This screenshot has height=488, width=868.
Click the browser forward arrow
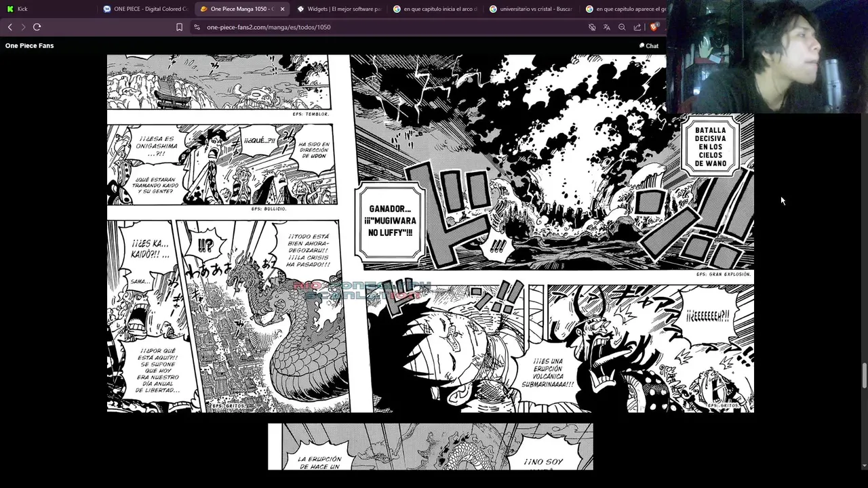(x=22, y=27)
